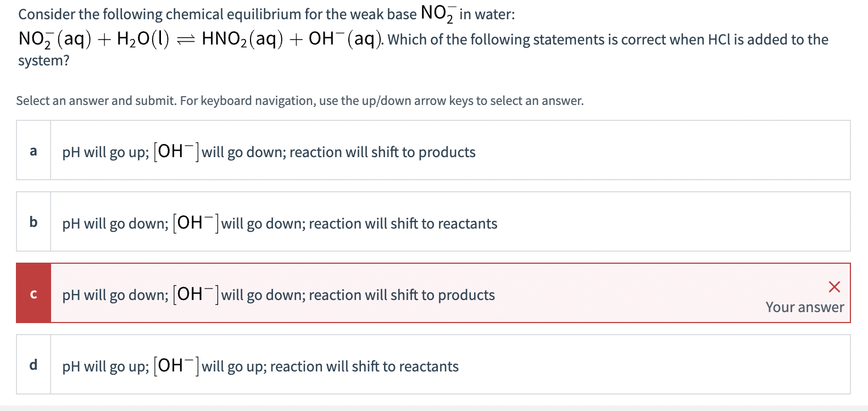Screen dimensions: 868x411
Task: Click the gray bar at the bottom
Action: pyautogui.click(x=434, y=407)
